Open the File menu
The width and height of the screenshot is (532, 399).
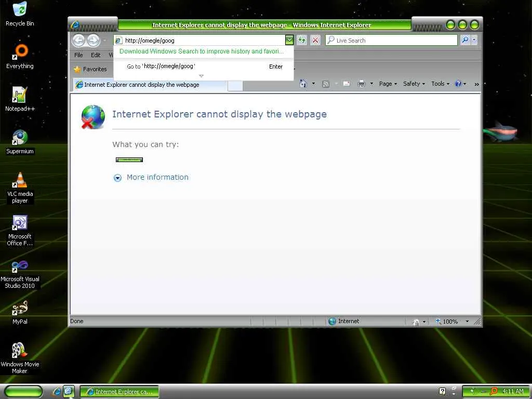click(x=78, y=55)
